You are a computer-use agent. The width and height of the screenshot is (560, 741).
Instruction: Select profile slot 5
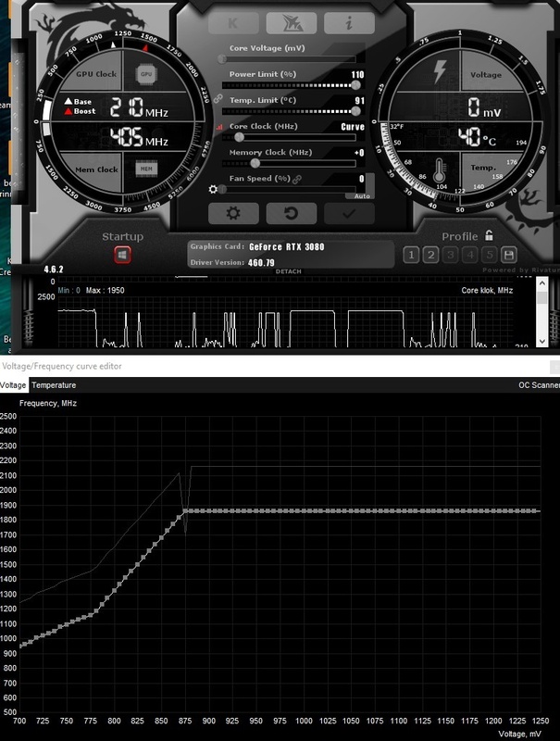490,256
